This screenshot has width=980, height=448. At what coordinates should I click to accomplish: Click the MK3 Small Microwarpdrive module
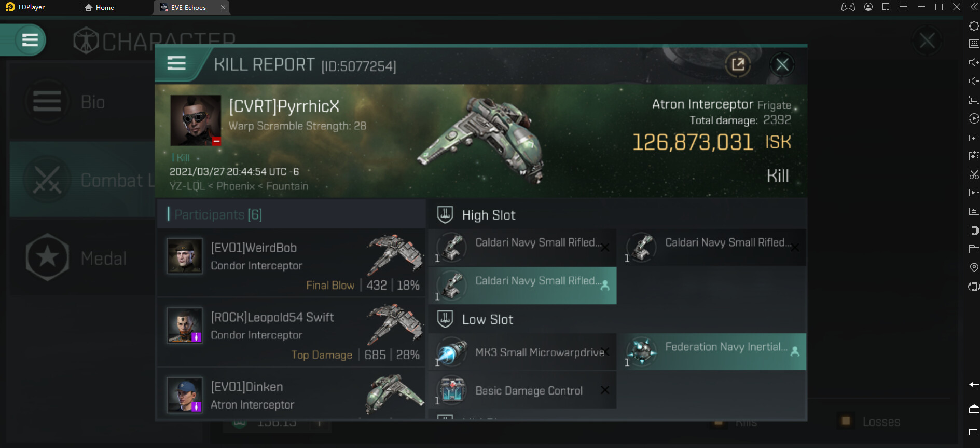point(522,352)
